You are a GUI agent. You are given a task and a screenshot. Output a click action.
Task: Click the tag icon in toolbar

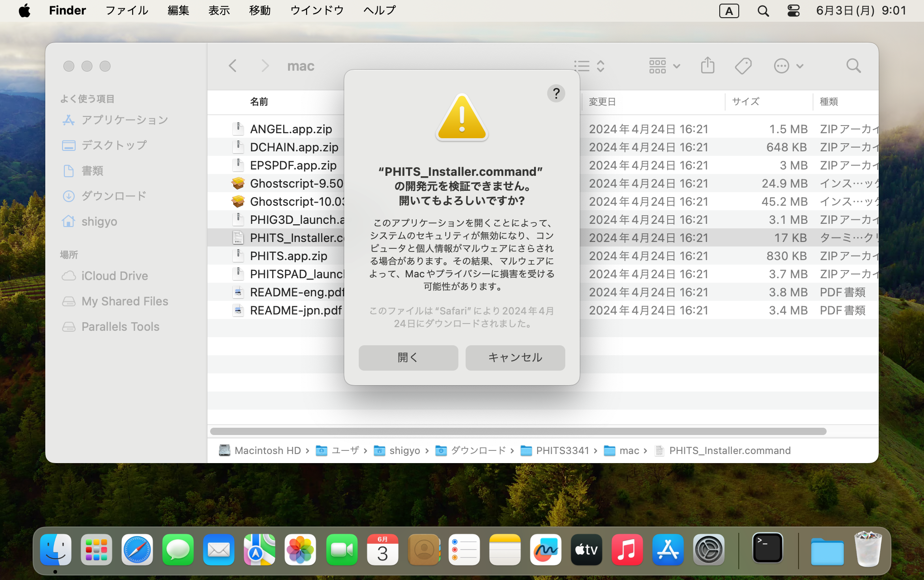(x=743, y=66)
